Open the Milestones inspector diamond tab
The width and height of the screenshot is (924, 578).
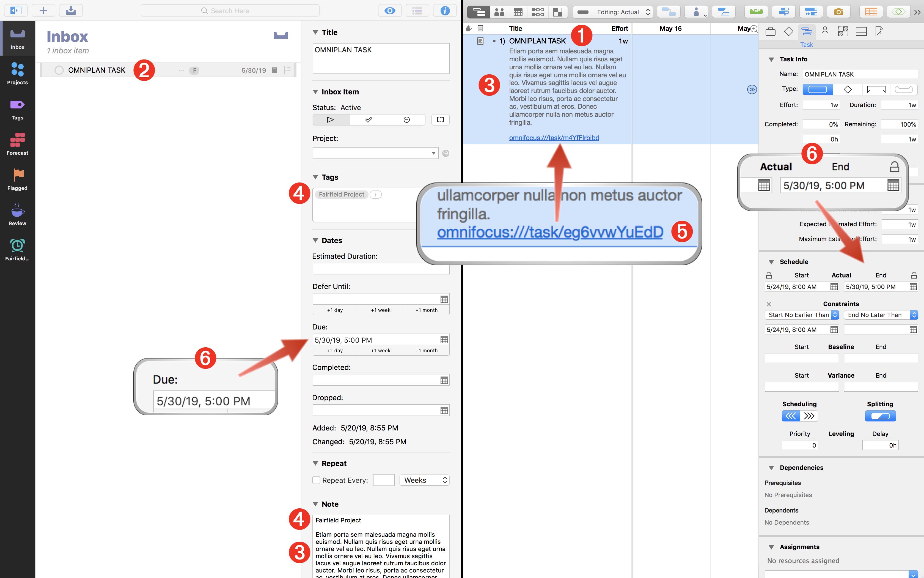coord(788,32)
